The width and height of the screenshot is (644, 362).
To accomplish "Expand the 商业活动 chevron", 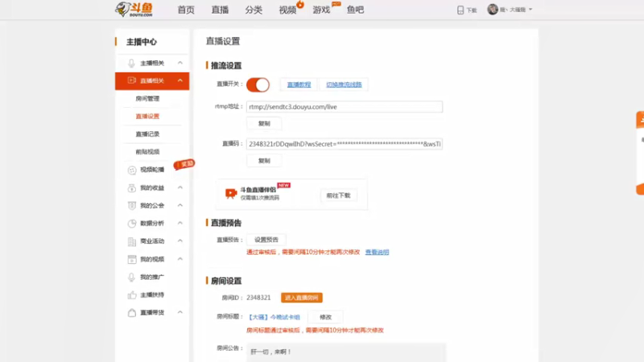I will 180,241.
